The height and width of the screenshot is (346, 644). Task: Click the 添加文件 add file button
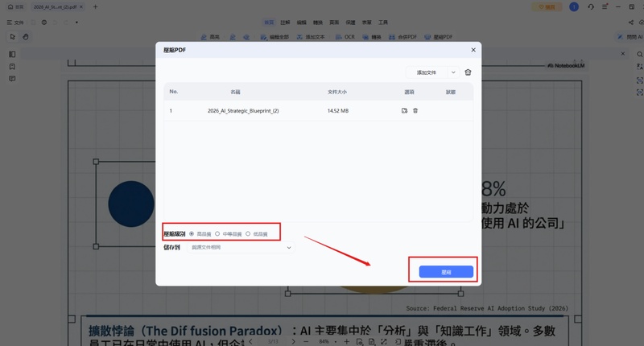(x=427, y=72)
